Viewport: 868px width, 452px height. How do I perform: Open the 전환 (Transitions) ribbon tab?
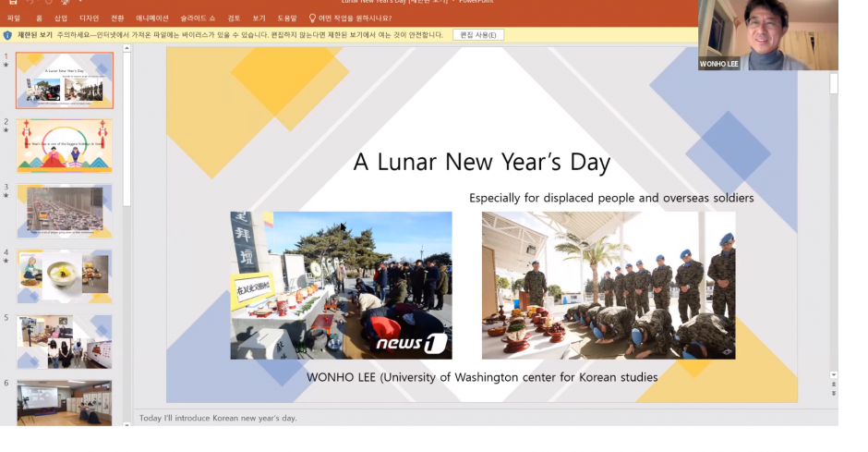point(117,18)
